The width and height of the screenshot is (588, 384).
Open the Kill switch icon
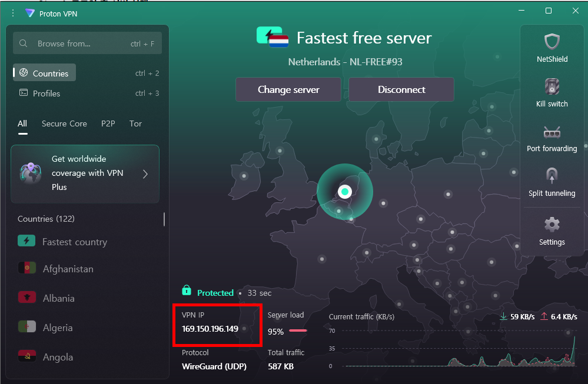pos(552,86)
